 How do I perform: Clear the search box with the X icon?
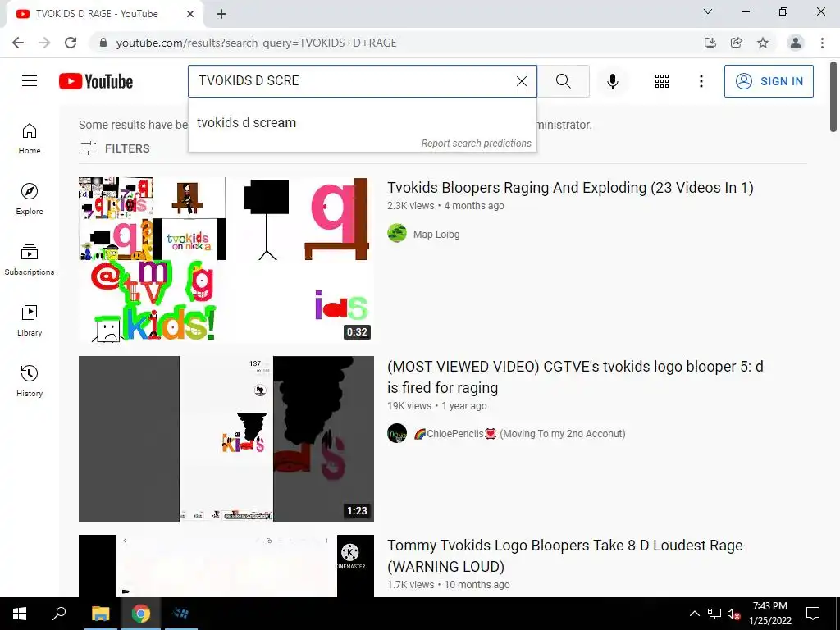(521, 81)
